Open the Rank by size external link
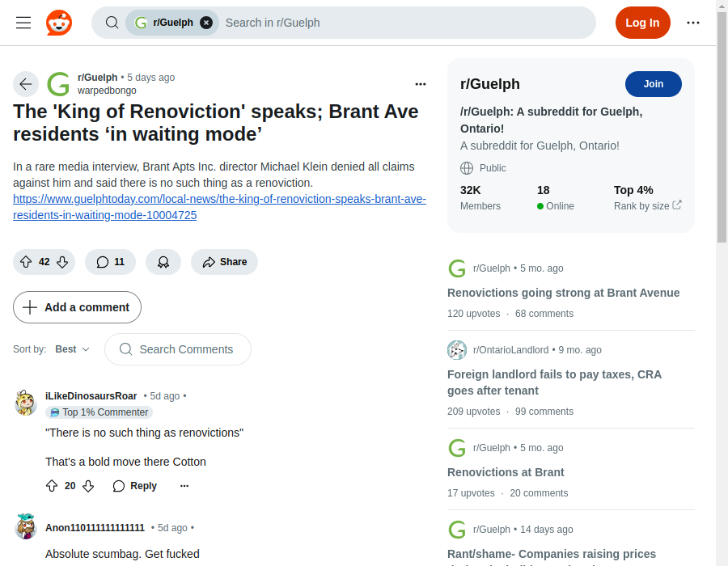The width and height of the screenshot is (728, 566). coord(647,205)
